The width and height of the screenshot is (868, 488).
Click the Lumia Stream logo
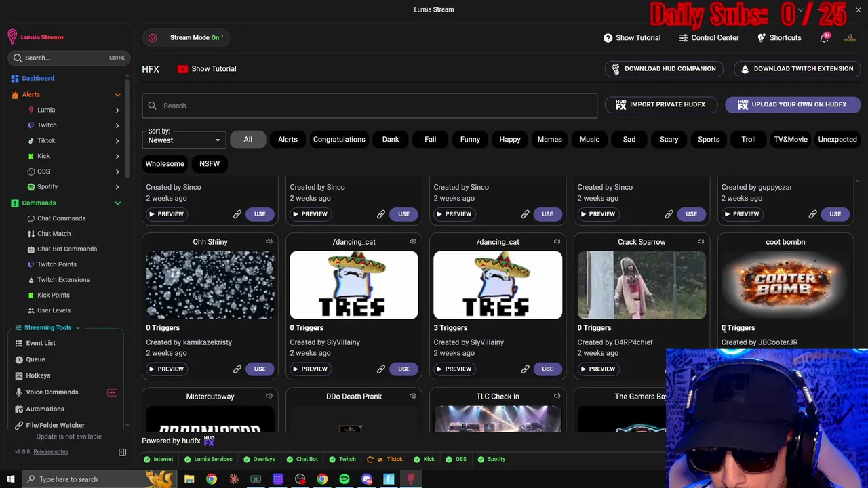tap(35, 37)
